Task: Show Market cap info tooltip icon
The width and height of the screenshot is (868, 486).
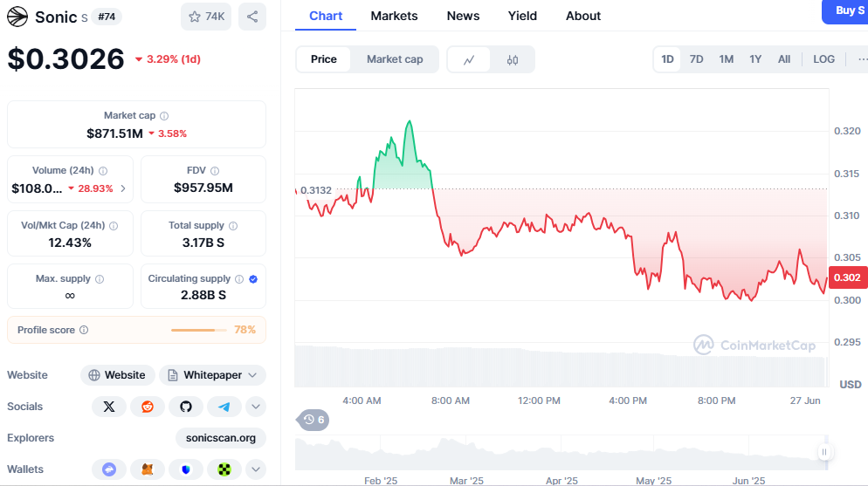Action: tap(164, 115)
